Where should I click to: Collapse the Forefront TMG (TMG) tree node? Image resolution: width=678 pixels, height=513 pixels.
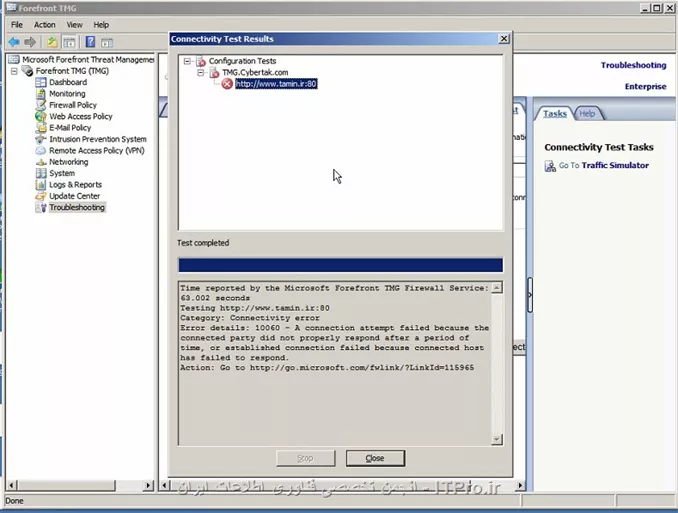14,71
